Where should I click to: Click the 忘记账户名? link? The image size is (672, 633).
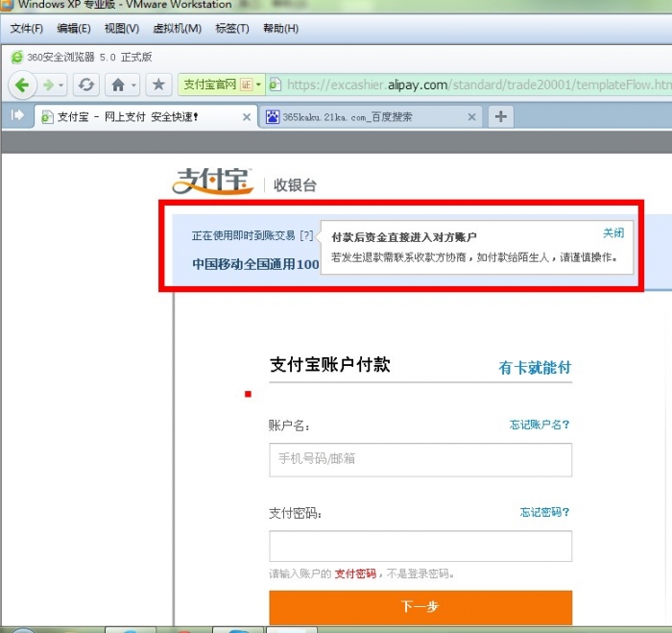540,425
